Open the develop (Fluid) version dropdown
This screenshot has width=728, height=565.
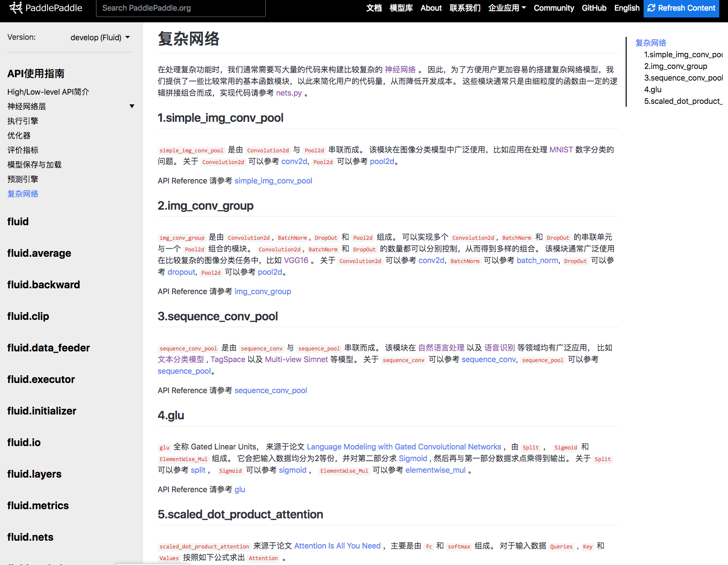click(x=100, y=37)
